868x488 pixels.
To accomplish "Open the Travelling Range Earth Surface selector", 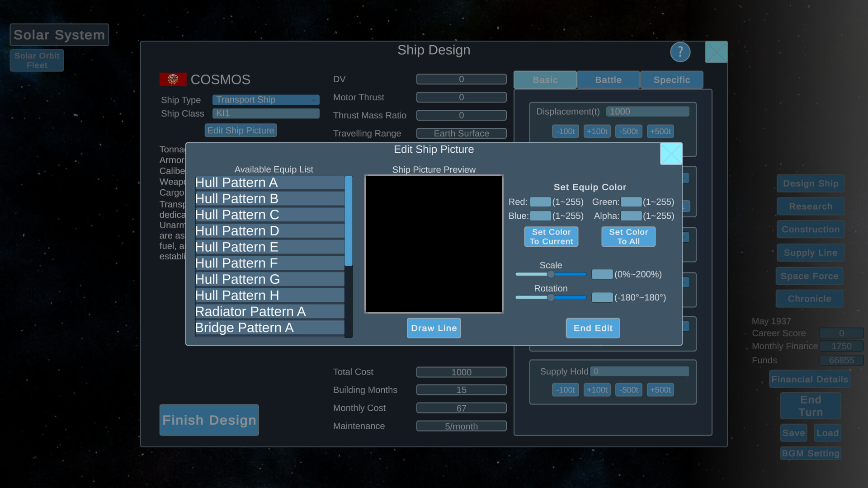I will click(x=461, y=133).
